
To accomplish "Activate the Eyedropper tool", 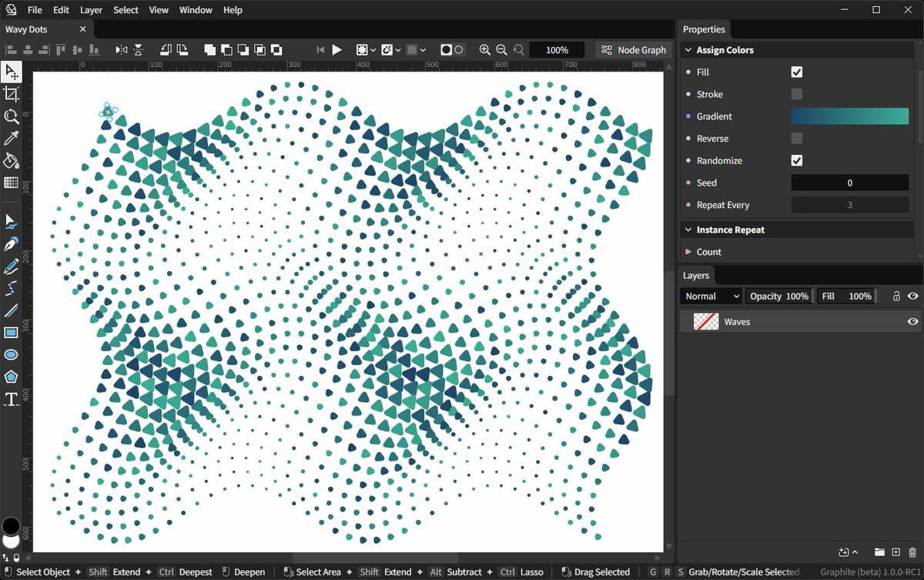I will [12, 139].
